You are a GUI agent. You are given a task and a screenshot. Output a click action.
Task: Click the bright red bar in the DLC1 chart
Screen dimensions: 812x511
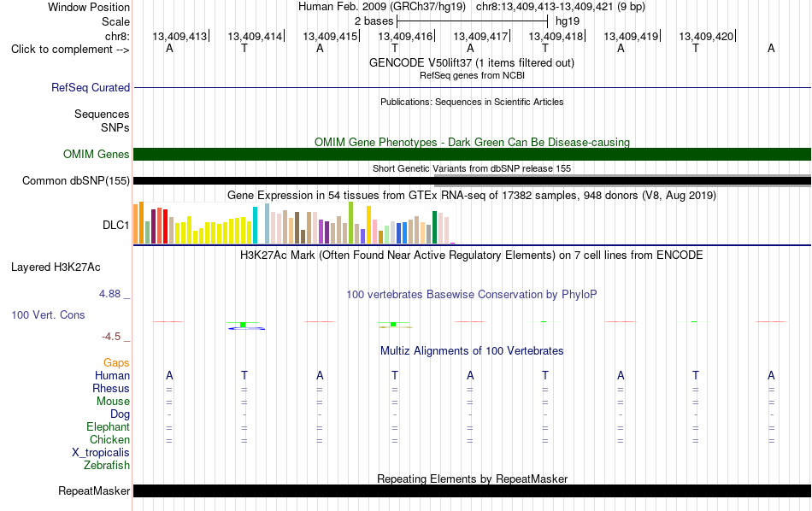click(165, 226)
